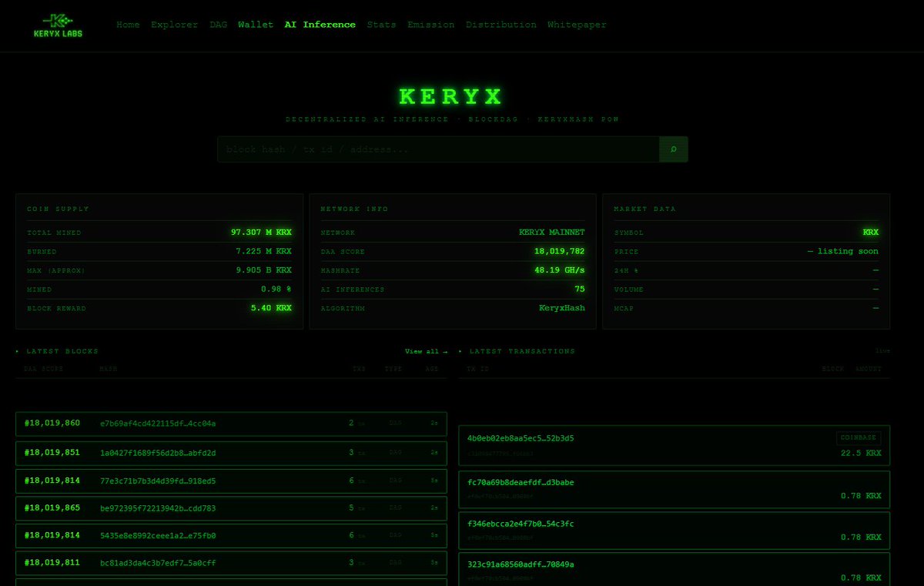Open block hash 5435e8e8992ceee1a2…e75fb0
The height and width of the screenshot is (586, 924).
158,536
